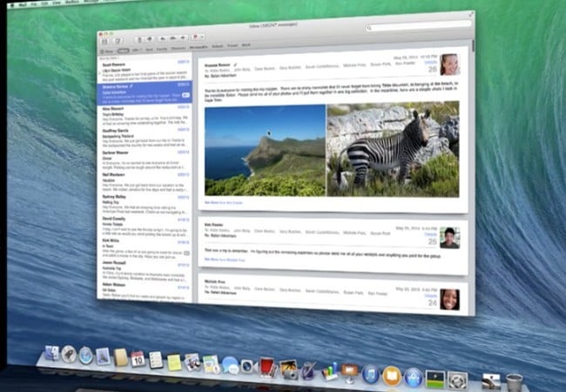Click Details link in the second message header
This screenshot has width=566, height=392.
431,234
